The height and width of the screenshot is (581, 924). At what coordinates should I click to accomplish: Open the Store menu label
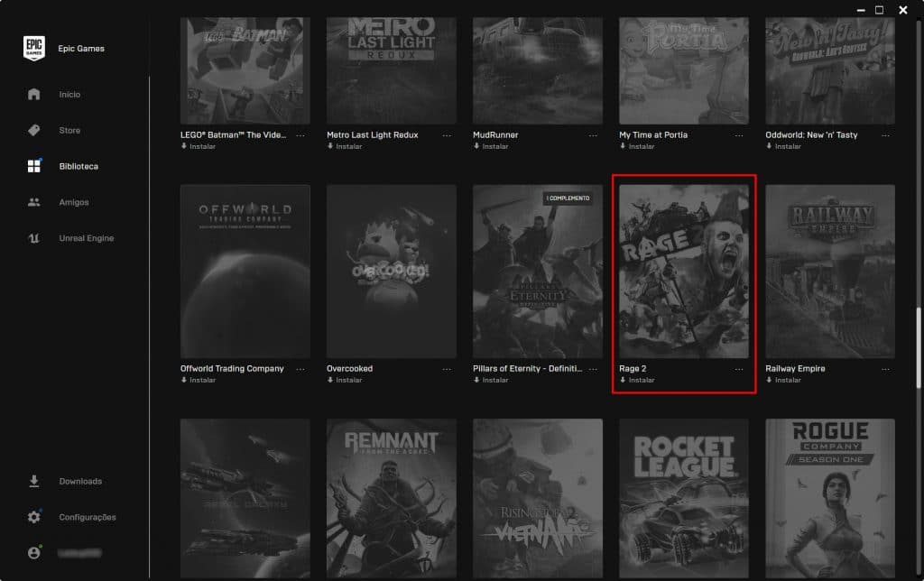pos(69,130)
